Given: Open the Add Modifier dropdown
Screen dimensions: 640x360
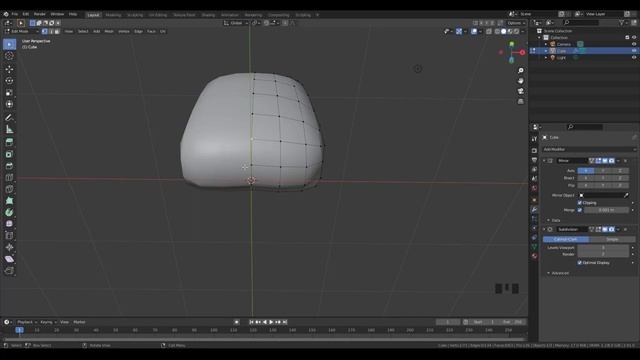Looking at the screenshot, I should (x=589, y=149).
